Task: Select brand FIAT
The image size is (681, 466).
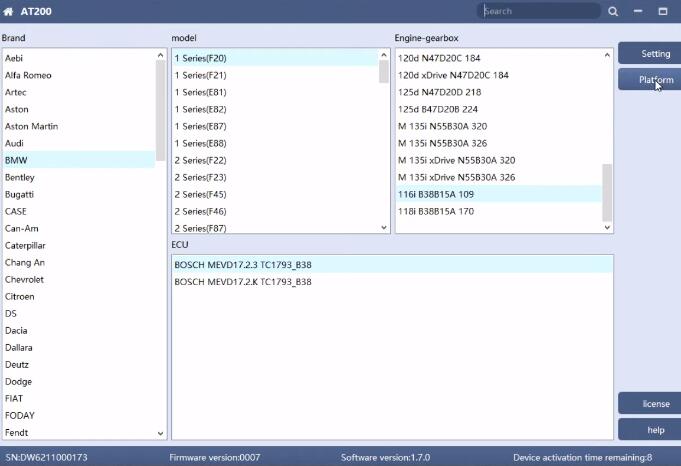Action: 79,398
